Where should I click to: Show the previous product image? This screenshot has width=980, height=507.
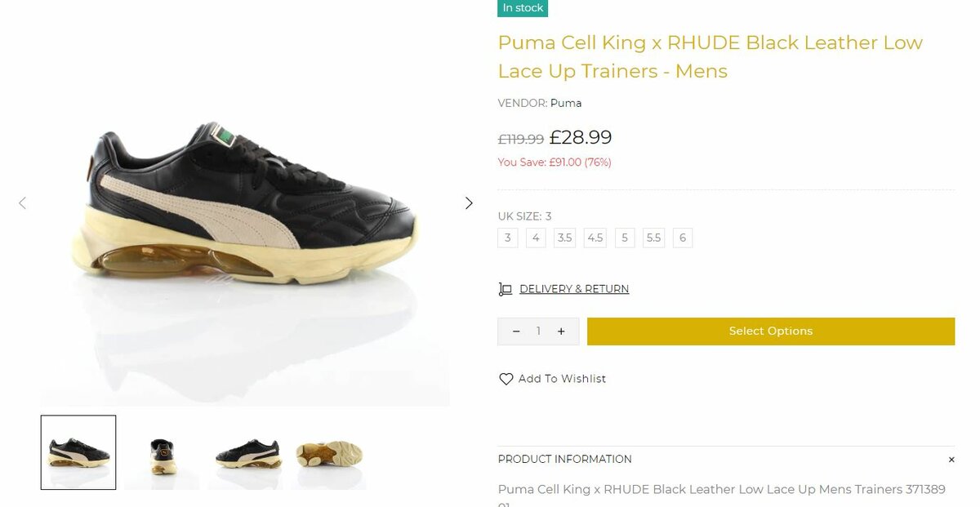tap(22, 203)
